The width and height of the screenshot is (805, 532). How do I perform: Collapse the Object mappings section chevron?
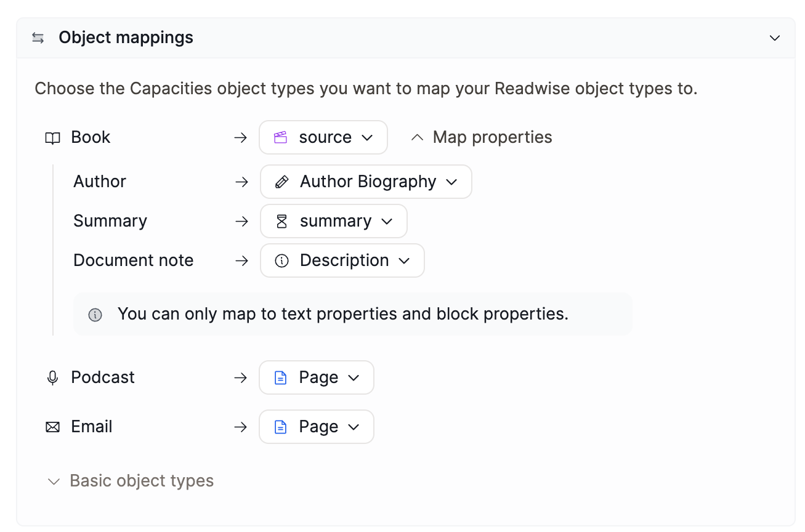tap(775, 38)
